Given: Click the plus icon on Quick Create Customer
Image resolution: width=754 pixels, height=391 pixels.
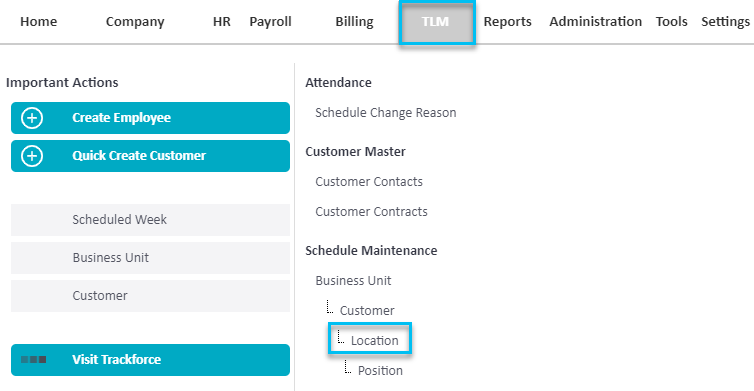Looking at the screenshot, I should click(x=32, y=156).
